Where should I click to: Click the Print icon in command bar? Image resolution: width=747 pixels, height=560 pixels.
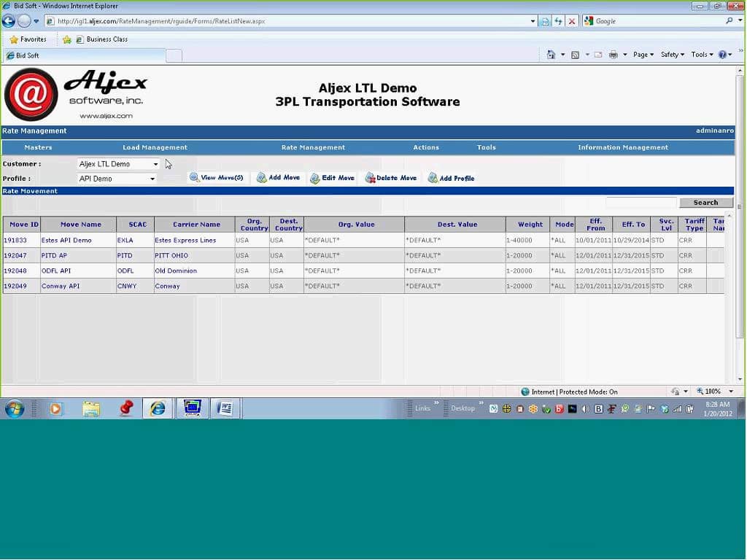tap(613, 55)
